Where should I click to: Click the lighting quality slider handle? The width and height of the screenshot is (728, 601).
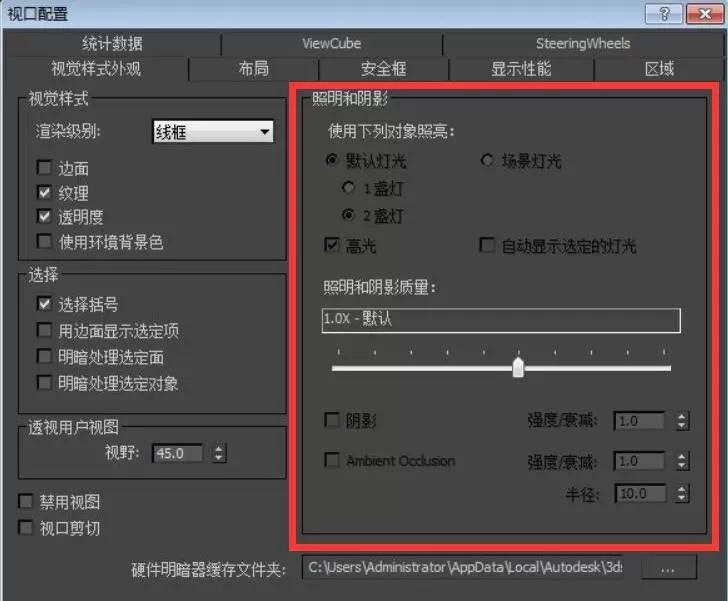pyautogui.click(x=518, y=368)
